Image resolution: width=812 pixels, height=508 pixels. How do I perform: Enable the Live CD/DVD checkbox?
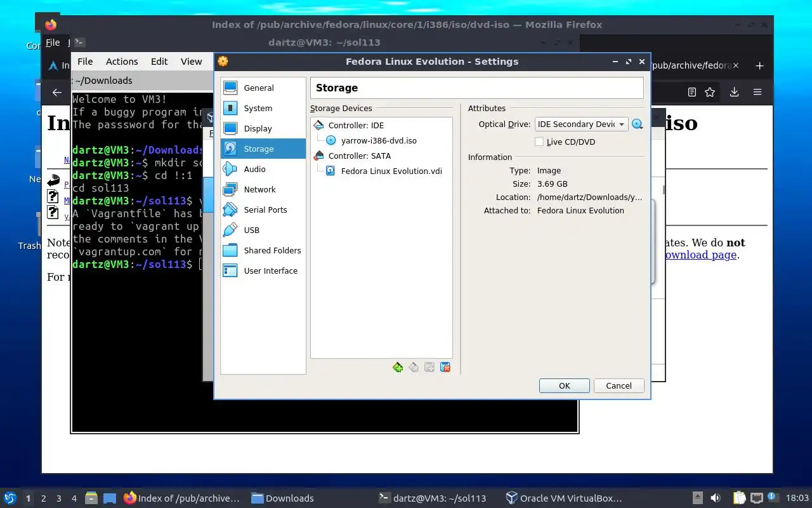[x=539, y=142]
